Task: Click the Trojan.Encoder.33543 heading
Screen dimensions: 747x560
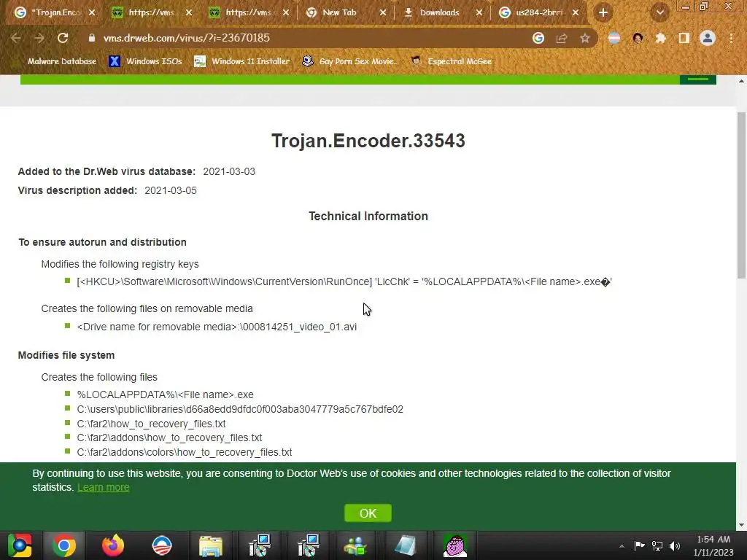Action: (x=368, y=141)
